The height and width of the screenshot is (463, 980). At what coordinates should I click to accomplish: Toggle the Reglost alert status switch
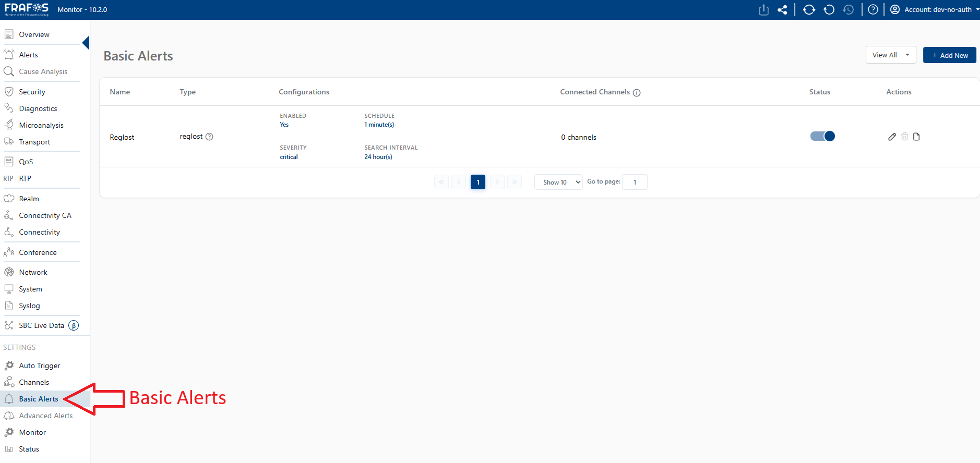(x=822, y=136)
